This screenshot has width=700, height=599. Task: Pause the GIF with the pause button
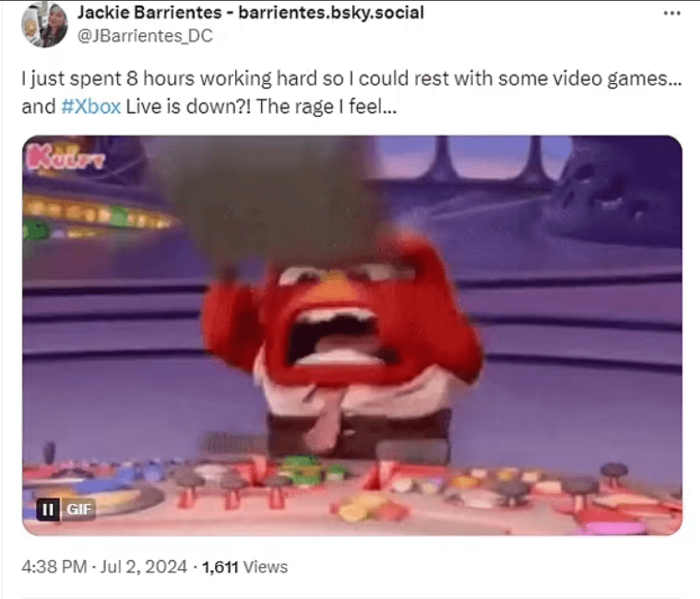[x=48, y=509]
